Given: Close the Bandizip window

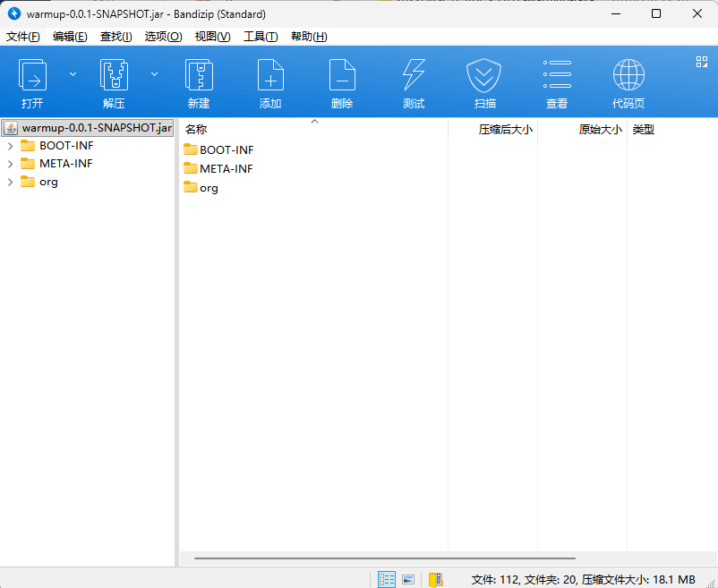Looking at the screenshot, I should coord(697,13).
